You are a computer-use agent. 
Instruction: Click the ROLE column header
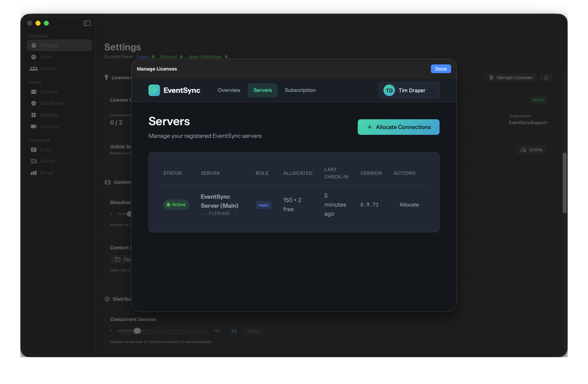262,173
